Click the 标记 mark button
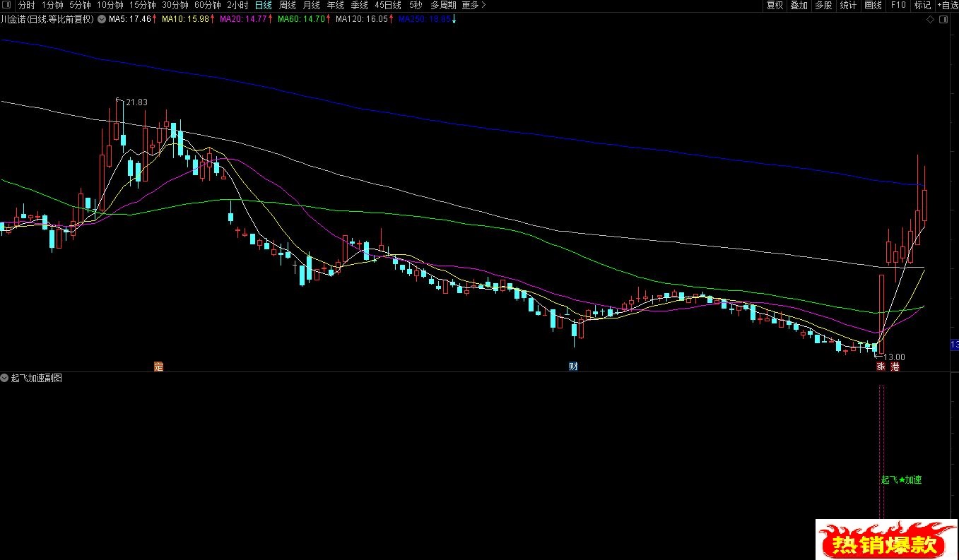 click(x=922, y=5)
